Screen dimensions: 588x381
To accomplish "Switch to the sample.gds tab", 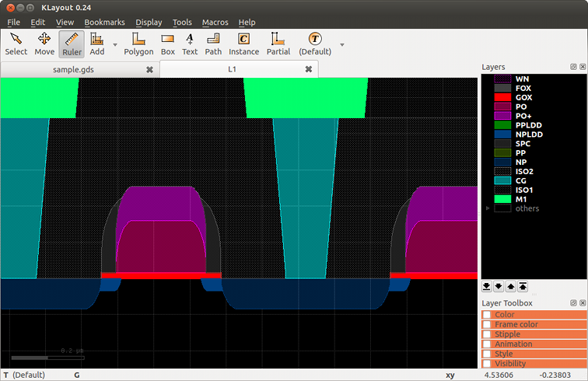I will (x=73, y=69).
